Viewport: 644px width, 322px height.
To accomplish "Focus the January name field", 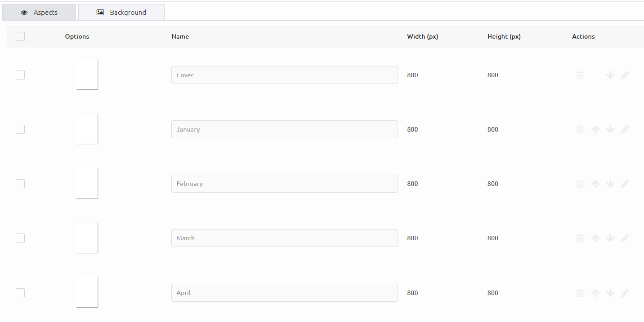I will coord(285,129).
